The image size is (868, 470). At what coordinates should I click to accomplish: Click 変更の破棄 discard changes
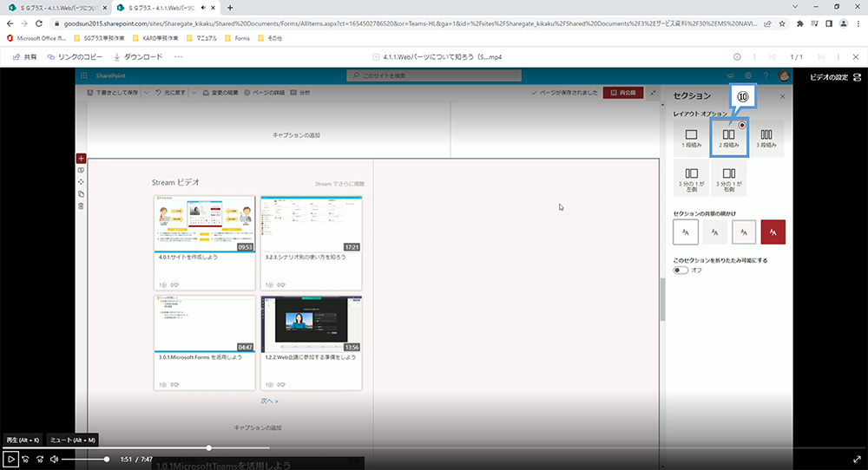click(x=220, y=93)
